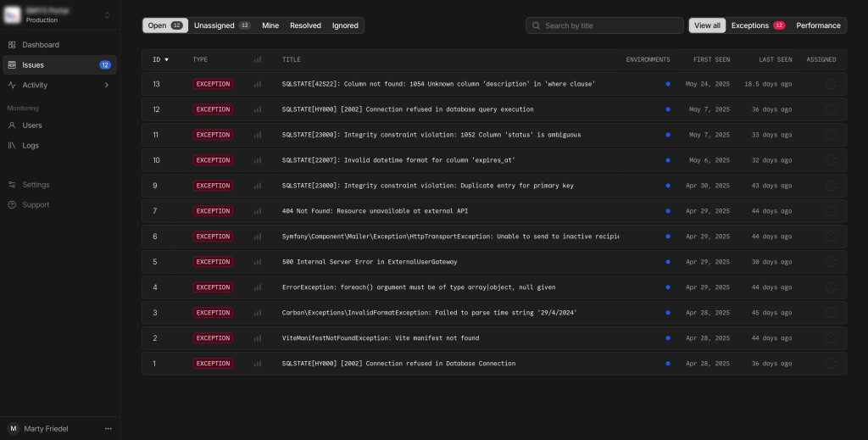
Task: Sort by the ID column header
Action: 160,60
